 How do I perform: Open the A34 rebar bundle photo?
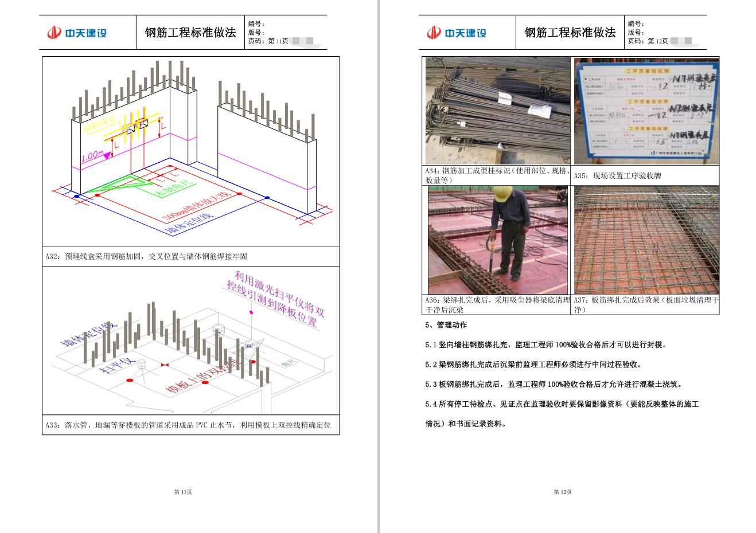497,111
